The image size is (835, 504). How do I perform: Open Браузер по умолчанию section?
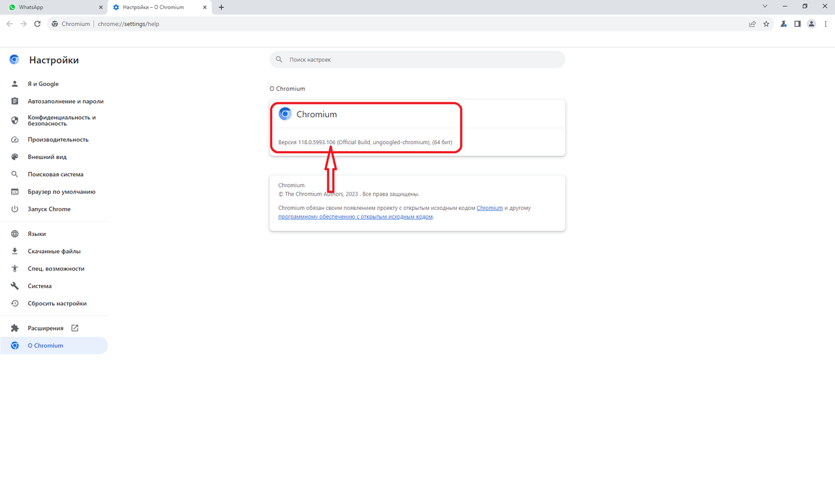pyautogui.click(x=54, y=192)
